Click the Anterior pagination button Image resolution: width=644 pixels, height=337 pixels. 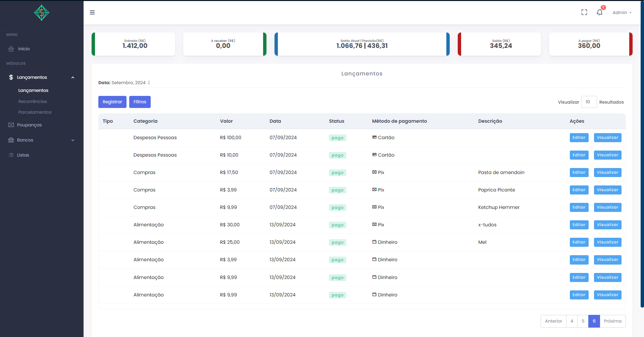(x=553, y=321)
